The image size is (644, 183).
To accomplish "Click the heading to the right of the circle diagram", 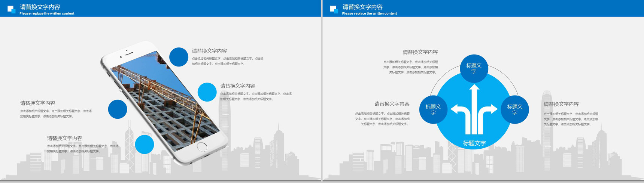I will (x=561, y=104).
